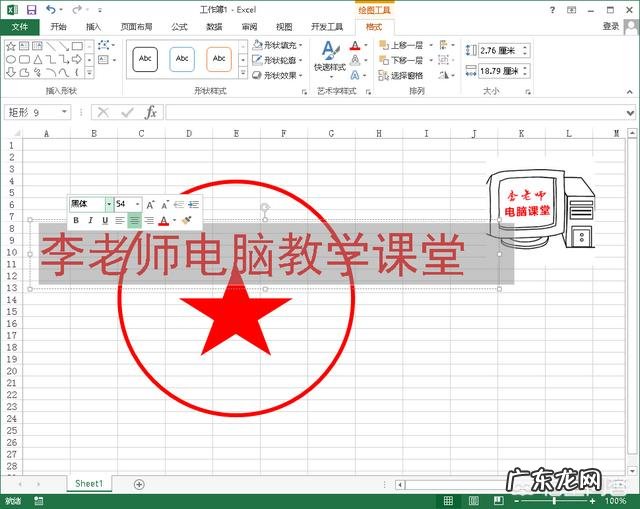640x509 pixels.
Task: Select the Sheet1 worksheet tab
Action: coord(89,484)
